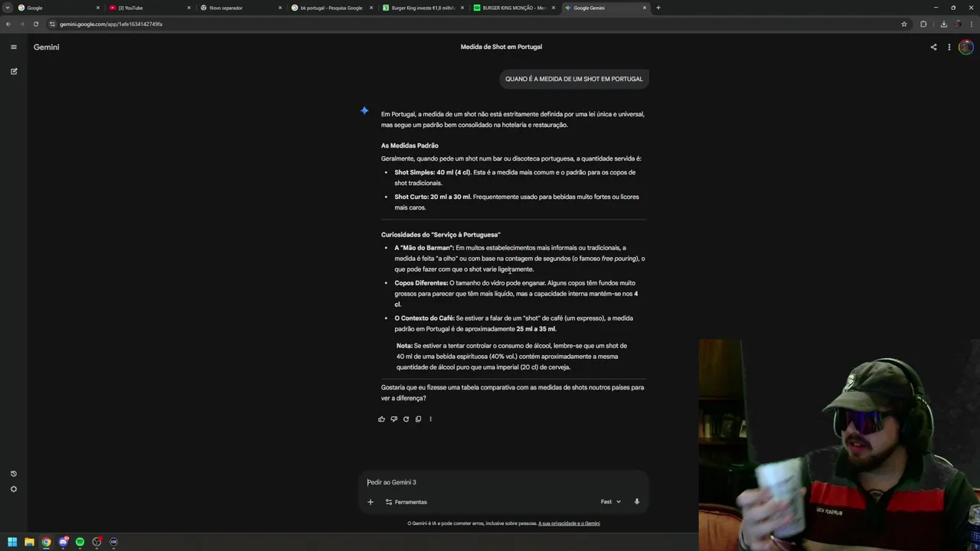Image resolution: width=980 pixels, height=551 pixels.
Task: Go back with the browser back arrow
Action: tap(8, 24)
